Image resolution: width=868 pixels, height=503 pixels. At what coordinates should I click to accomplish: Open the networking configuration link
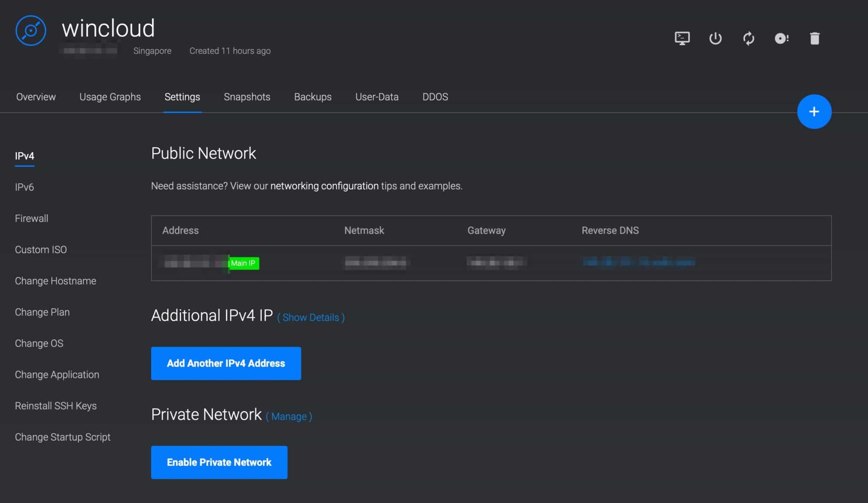[325, 186]
